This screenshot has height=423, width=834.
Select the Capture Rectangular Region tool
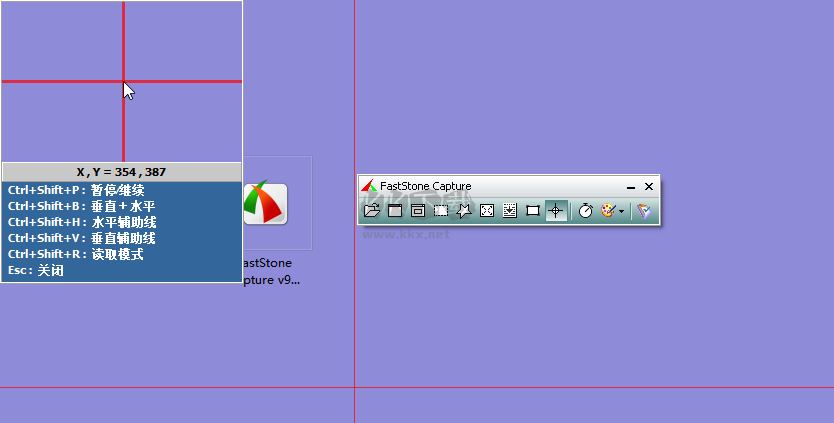tap(441, 211)
